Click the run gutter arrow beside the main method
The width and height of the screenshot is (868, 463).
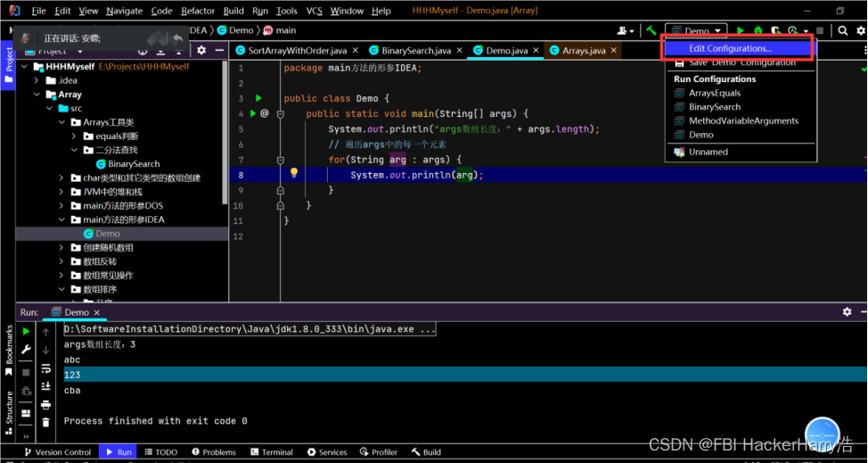(253, 113)
